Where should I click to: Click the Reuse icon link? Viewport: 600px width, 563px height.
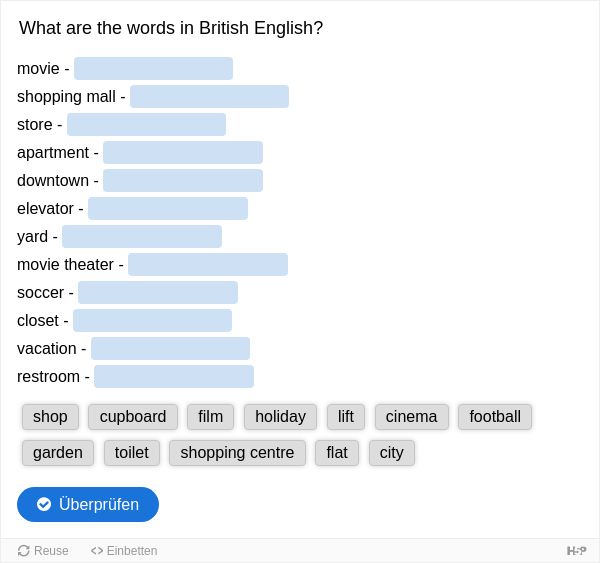coord(43,550)
